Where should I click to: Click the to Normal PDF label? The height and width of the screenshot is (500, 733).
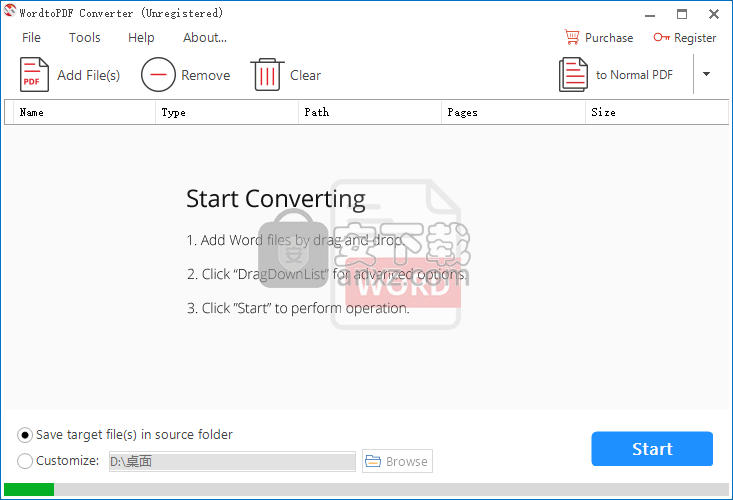(634, 75)
